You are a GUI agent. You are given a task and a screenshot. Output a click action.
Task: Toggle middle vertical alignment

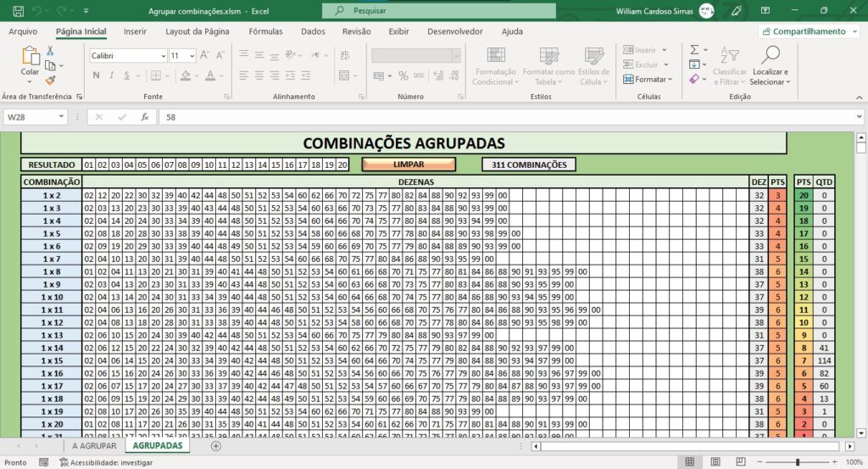pos(259,55)
